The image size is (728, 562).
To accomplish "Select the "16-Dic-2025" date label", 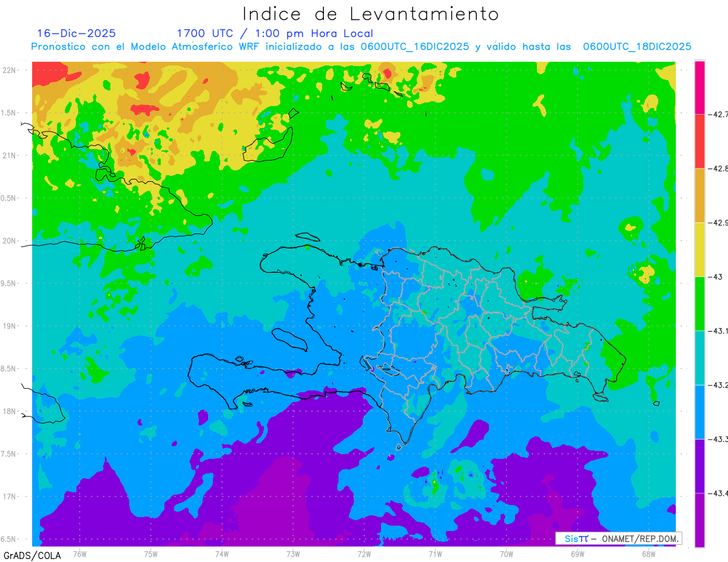I will 76,33.
